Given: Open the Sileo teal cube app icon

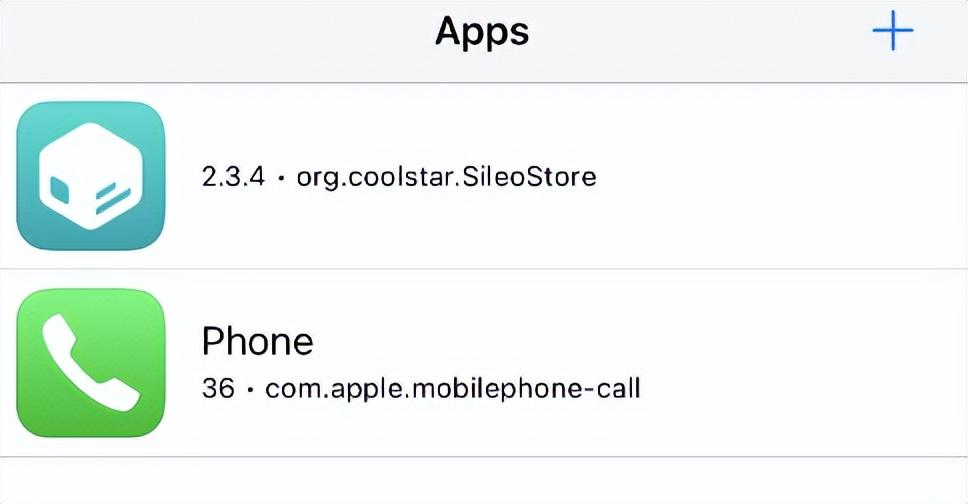Looking at the screenshot, I should (91, 176).
